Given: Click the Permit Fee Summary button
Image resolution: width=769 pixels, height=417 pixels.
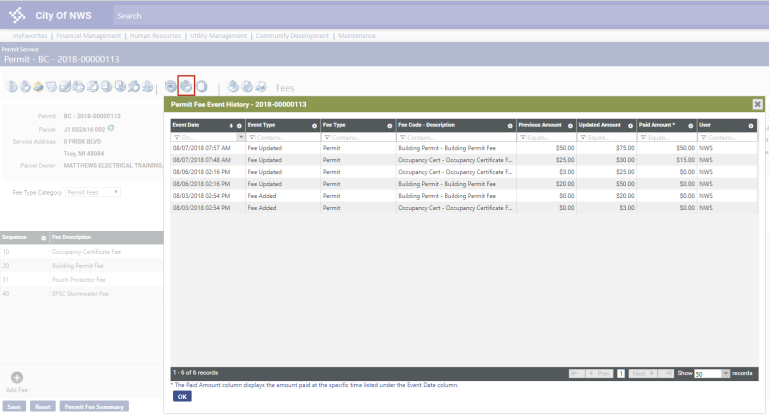Looking at the screenshot, I should [94, 407].
